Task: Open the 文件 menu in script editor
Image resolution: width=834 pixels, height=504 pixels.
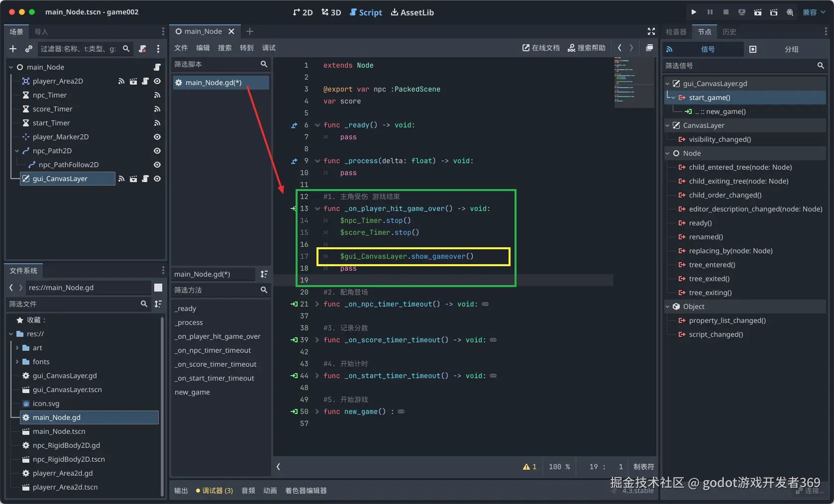Action: 181,48
